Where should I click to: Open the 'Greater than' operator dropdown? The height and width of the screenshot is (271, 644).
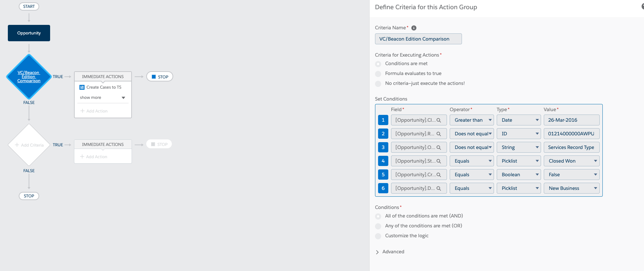[x=471, y=120]
